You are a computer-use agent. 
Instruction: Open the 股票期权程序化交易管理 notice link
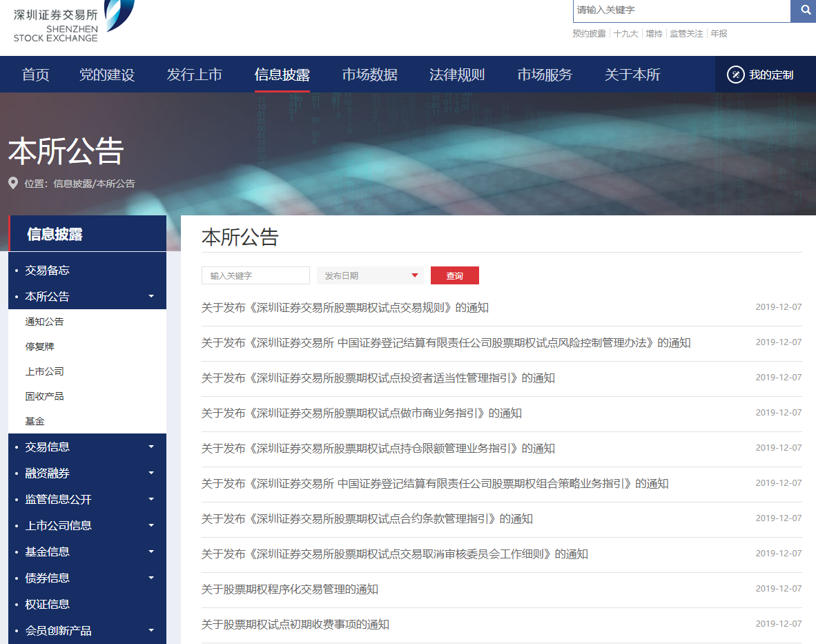[291, 589]
